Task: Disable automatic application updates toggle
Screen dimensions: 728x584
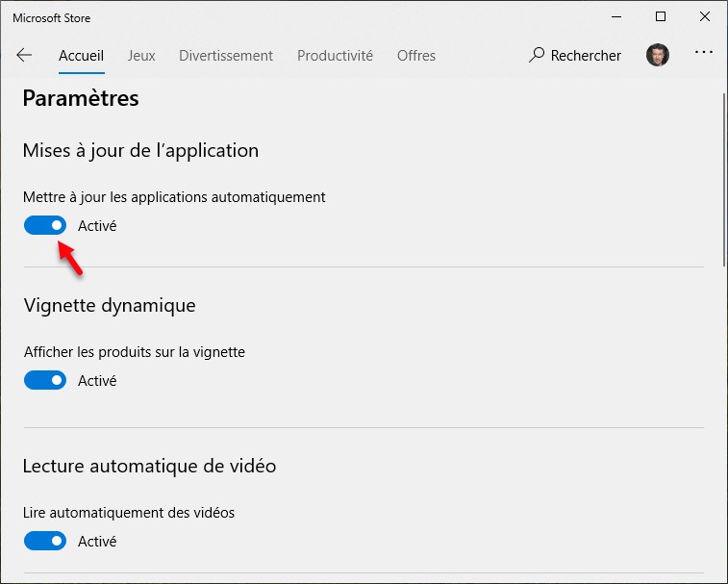Action: point(45,225)
